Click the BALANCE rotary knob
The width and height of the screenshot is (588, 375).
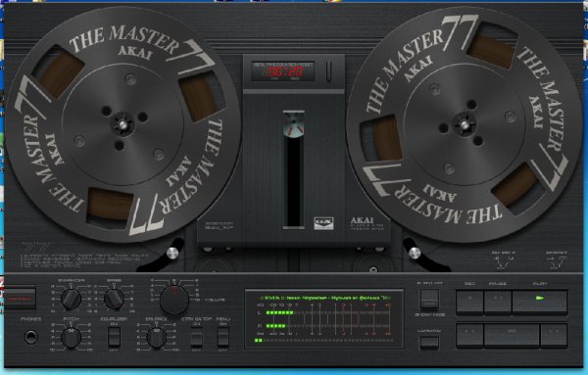(x=157, y=338)
